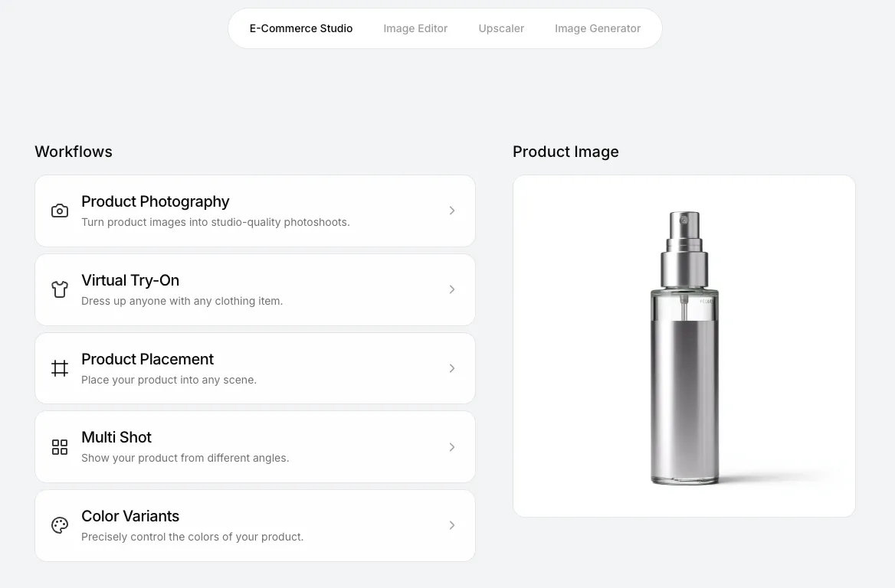Click the Product Image panel heading
Screen dimensions: 895x588
point(566,152)
